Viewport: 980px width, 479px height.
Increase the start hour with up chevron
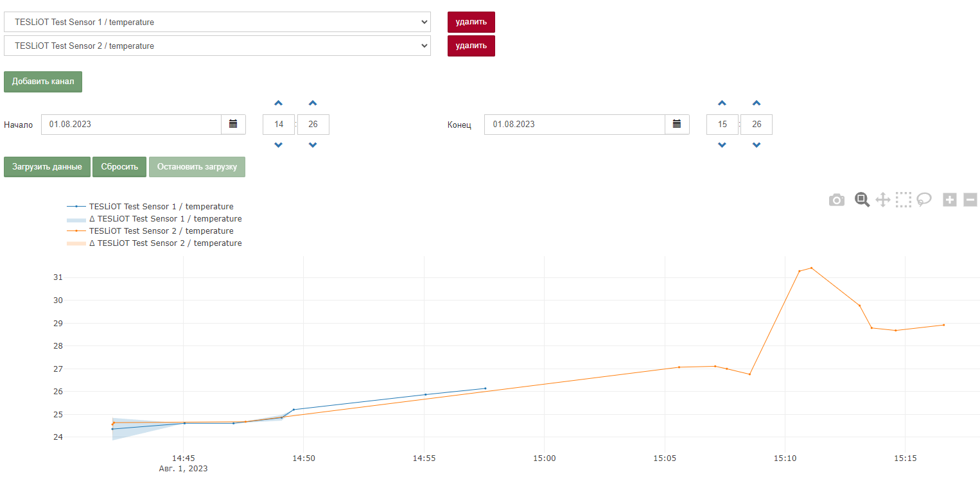[x=278, y=103]
